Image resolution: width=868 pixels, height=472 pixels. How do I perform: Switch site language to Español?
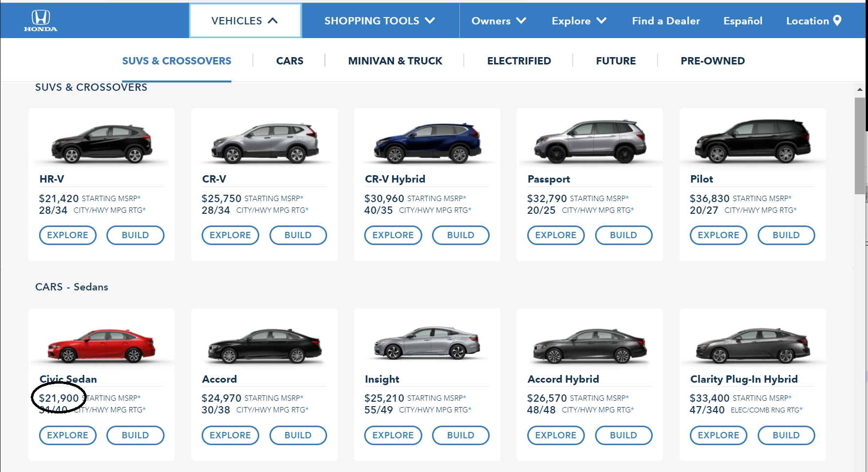point(743,21)
